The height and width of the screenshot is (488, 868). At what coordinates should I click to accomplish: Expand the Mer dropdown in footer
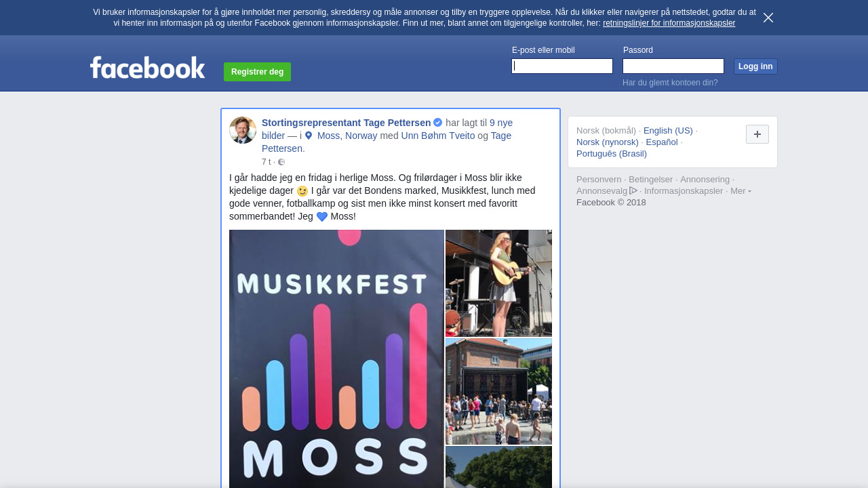(741, 191)
